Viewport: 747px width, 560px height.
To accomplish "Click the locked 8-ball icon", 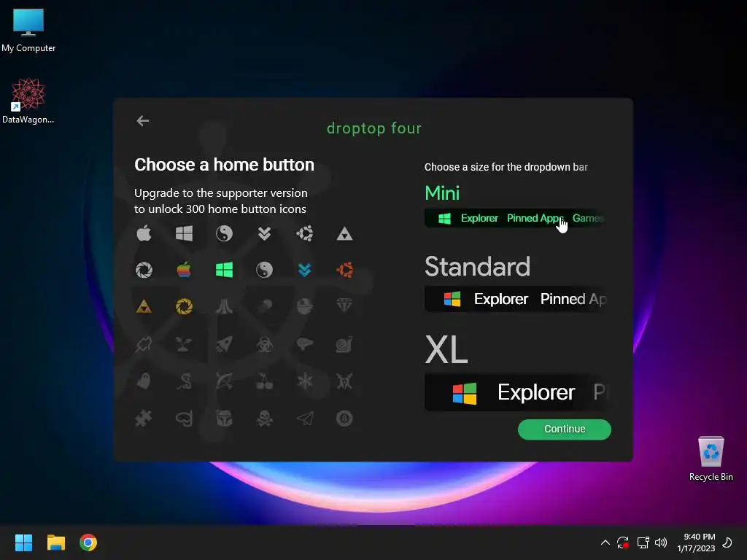I will pyautogui.click(x=344, y=419).
